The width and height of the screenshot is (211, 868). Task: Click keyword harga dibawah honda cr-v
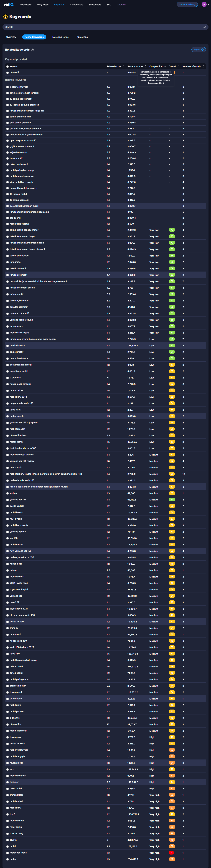pos(24,188)
